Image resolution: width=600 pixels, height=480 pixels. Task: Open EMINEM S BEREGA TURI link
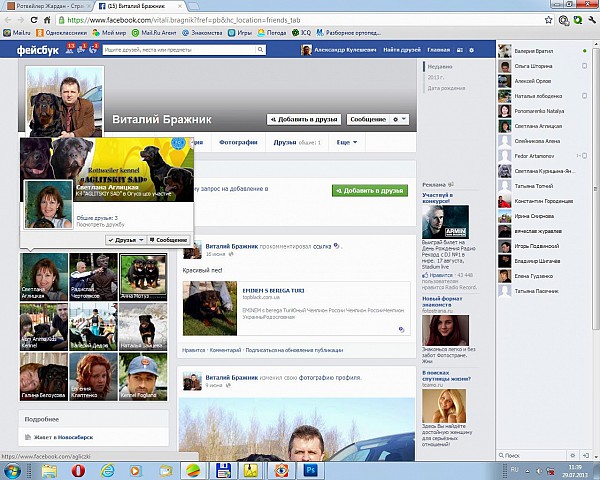pyautogui.click(x=273, y=291)
